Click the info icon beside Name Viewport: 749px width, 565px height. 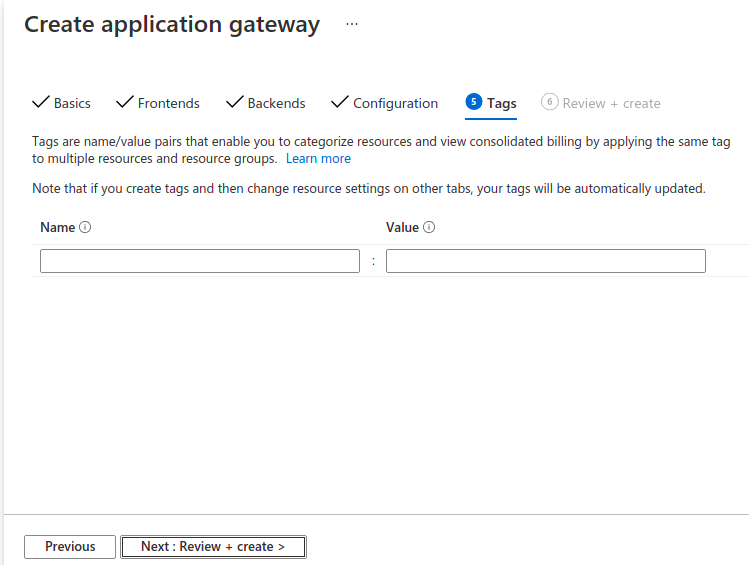85,227
